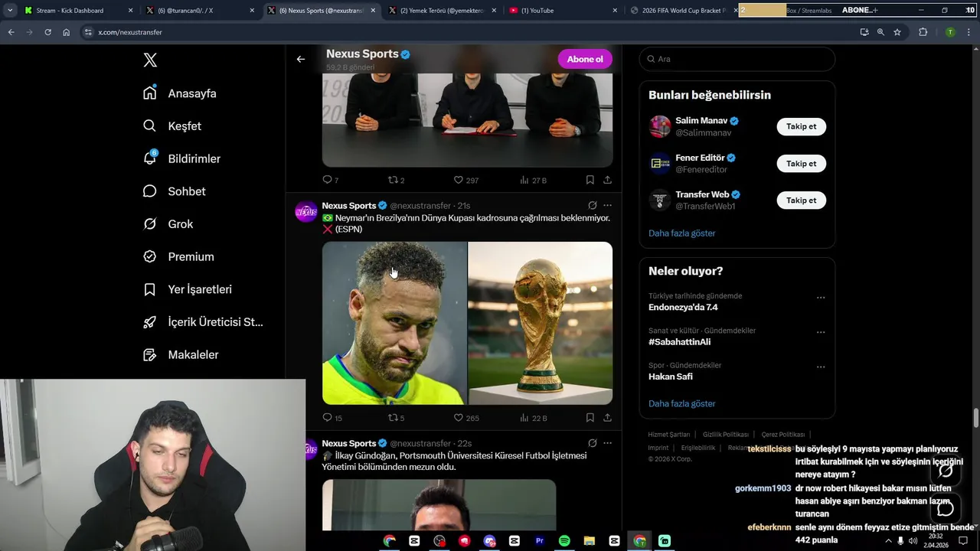The image size is (980, 551).
Task: Click the x.com/nexustransfer address bar
Action: 467,32
